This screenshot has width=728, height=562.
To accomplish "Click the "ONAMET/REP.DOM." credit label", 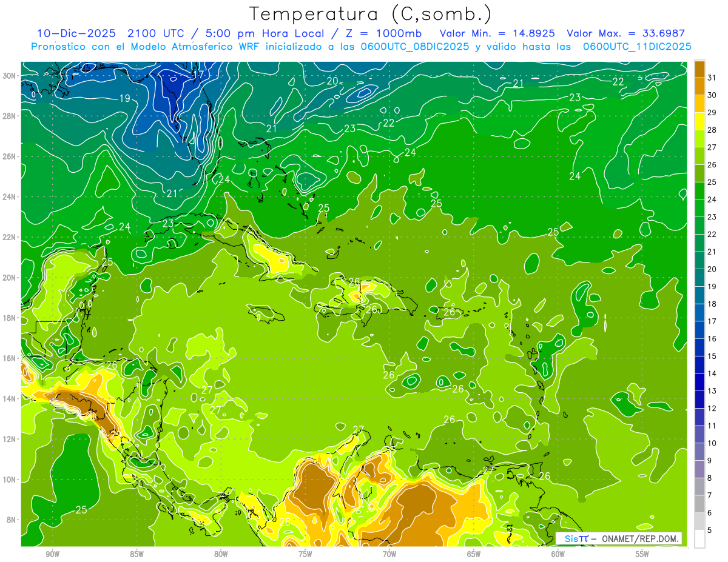I will click(x=641, y=538).
